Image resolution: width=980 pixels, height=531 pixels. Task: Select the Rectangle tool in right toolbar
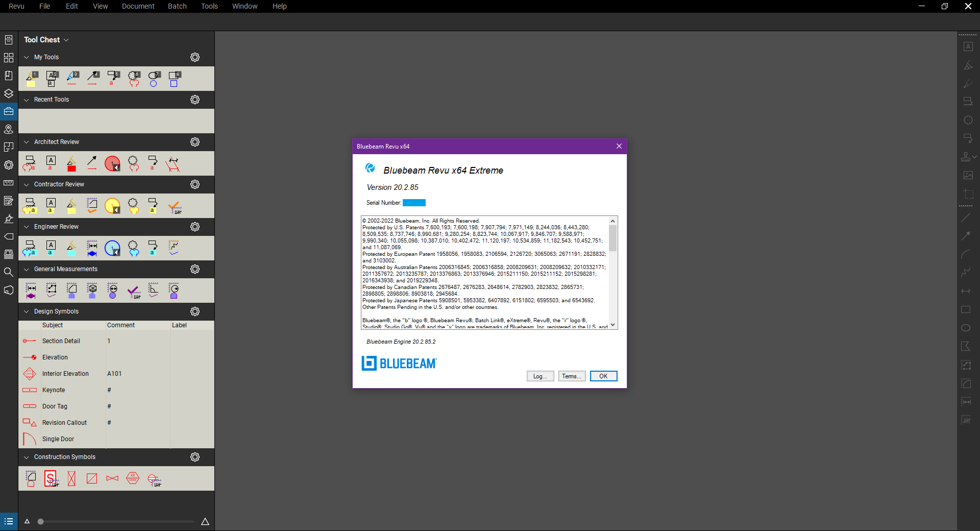pos(966,309)
